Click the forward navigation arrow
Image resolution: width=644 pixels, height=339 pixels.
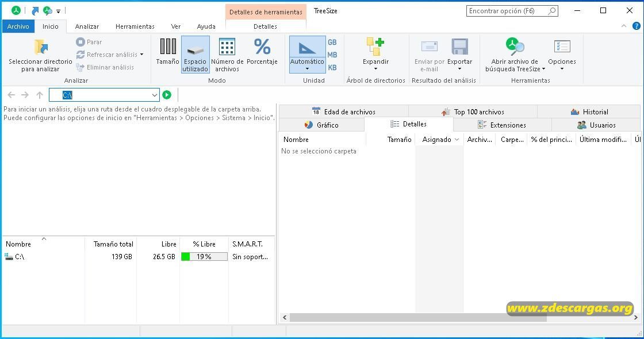(x=25, y=95)
